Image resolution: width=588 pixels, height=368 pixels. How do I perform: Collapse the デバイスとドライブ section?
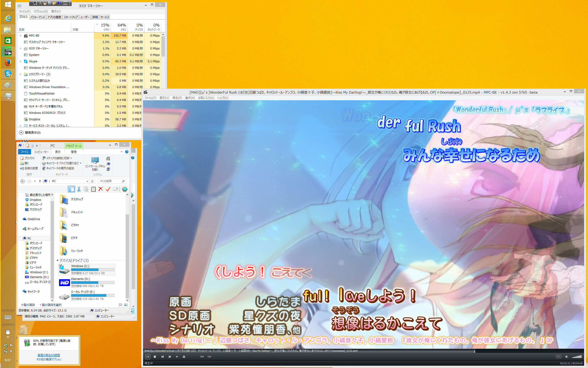pyautogui.click(x=58, y=260)
